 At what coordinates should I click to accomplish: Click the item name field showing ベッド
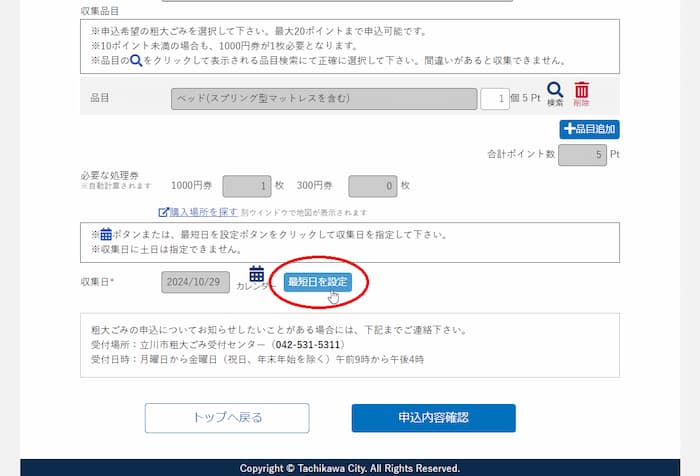tap(323, 99)
